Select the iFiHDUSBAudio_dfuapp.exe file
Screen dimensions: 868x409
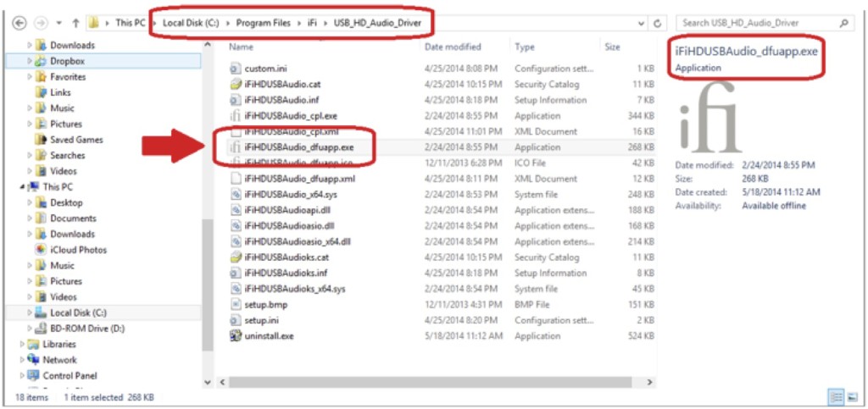299,147
